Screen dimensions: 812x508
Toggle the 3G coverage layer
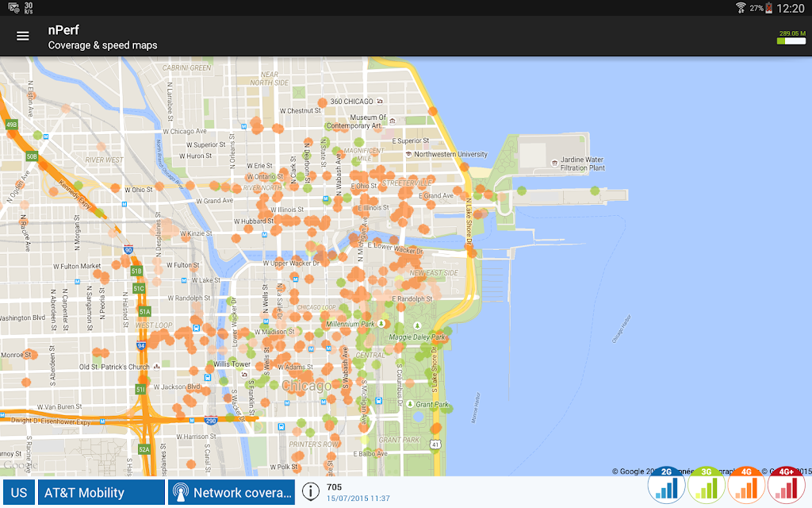[x=706, y=486]
